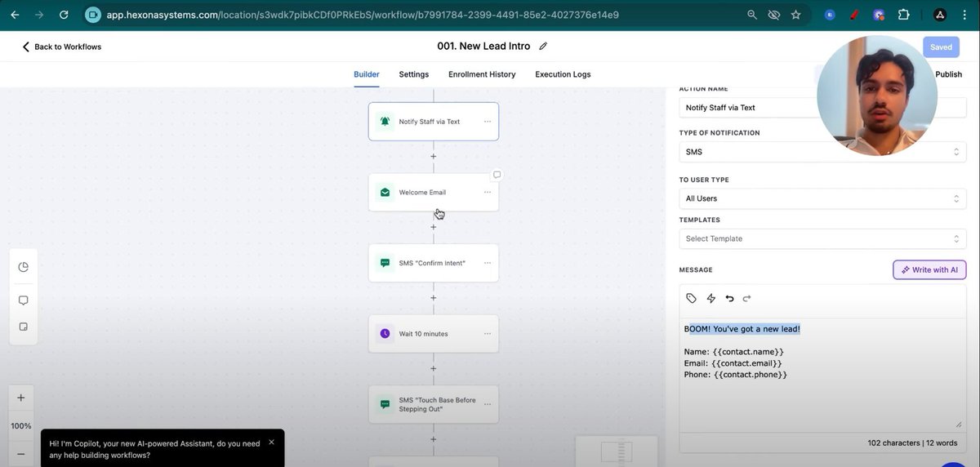
Task: Select the Wait 10 minutes node
Action: coord(434,334)
